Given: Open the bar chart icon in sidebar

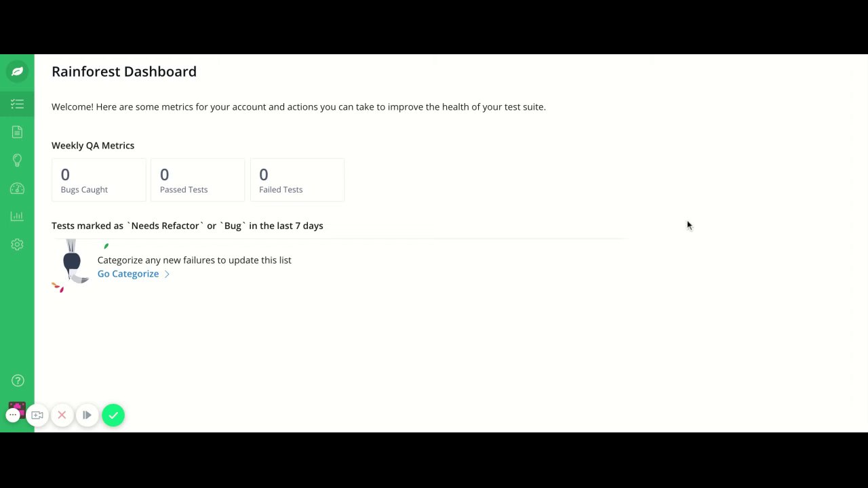Looking at the screenshot, I should (x=17, y=216).
